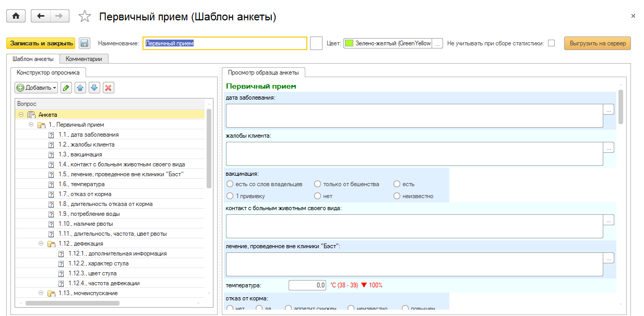Collapse the '1., Первичный прием' tree node

point(31,125)
